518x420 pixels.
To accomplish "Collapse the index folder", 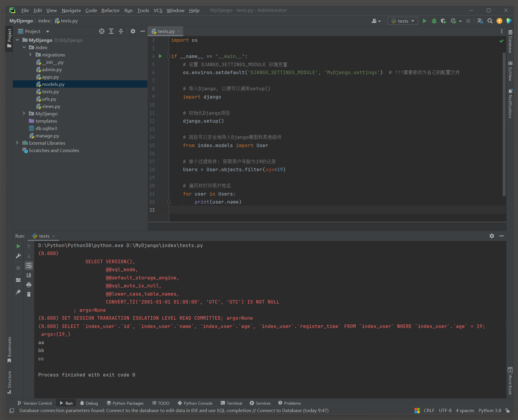I will [24, 47].
